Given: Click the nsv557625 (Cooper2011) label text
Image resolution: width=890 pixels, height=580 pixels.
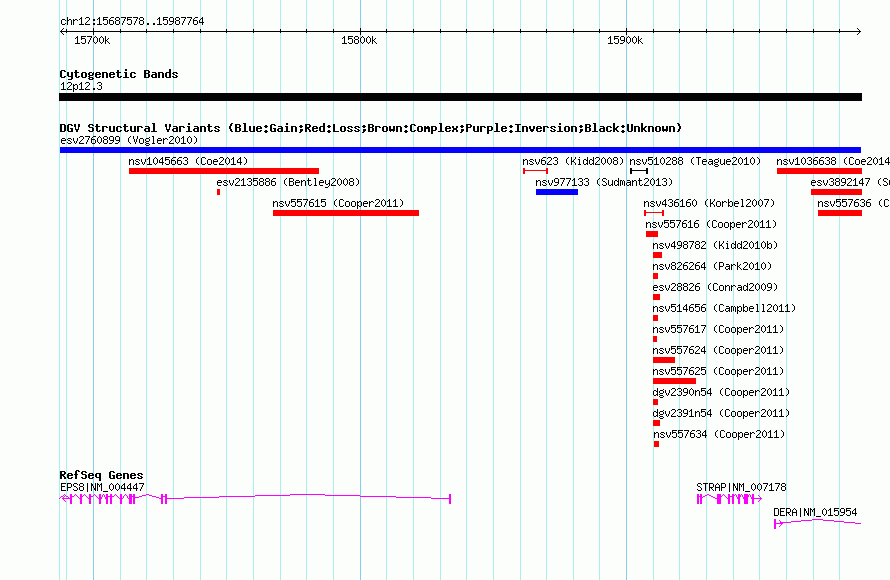Looking at the screenshot, I should click(718, 371).
